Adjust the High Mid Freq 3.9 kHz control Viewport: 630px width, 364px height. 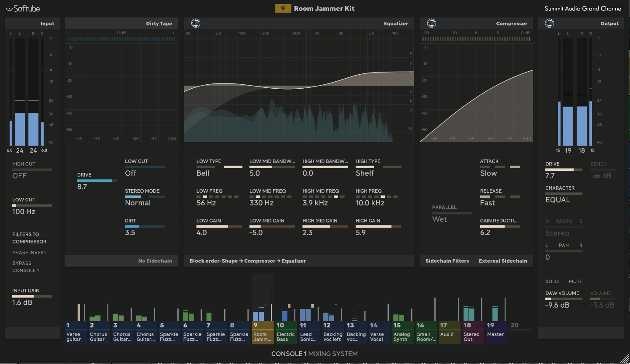pos(324,197)
